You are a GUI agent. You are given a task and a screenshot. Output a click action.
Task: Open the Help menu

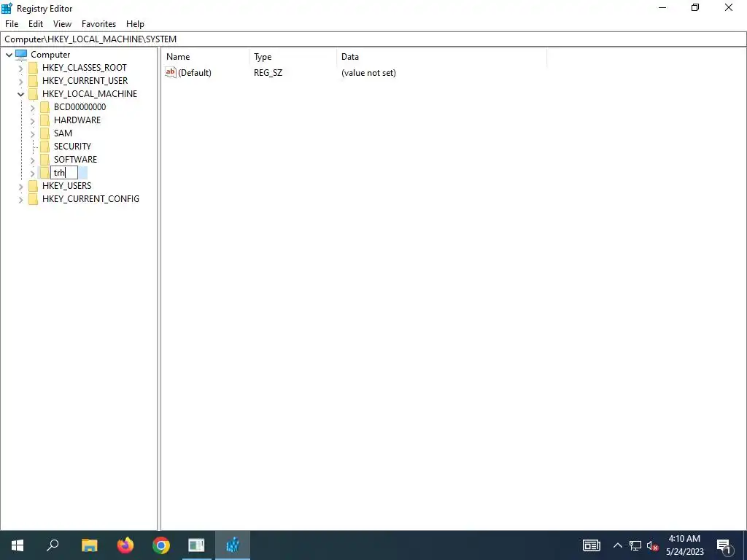point(135,24)
